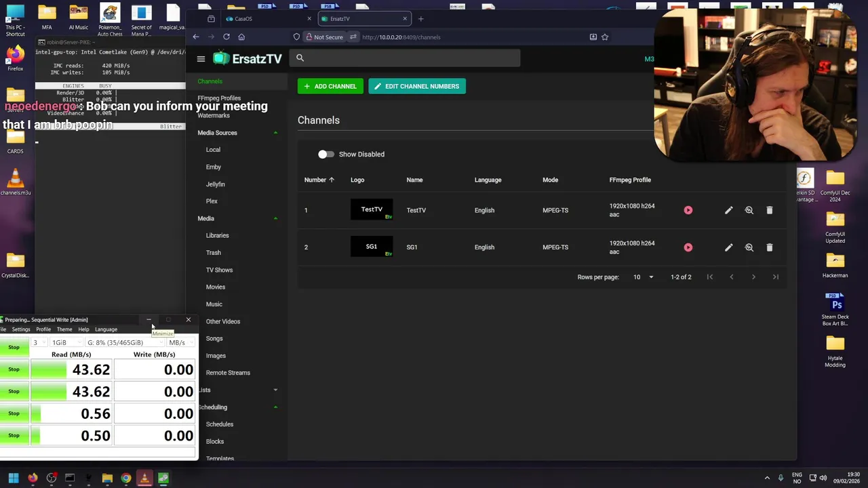Viewport: 868px width, 488px height.
Task: Open Libraries in sidebar
Action: [218, 235]
